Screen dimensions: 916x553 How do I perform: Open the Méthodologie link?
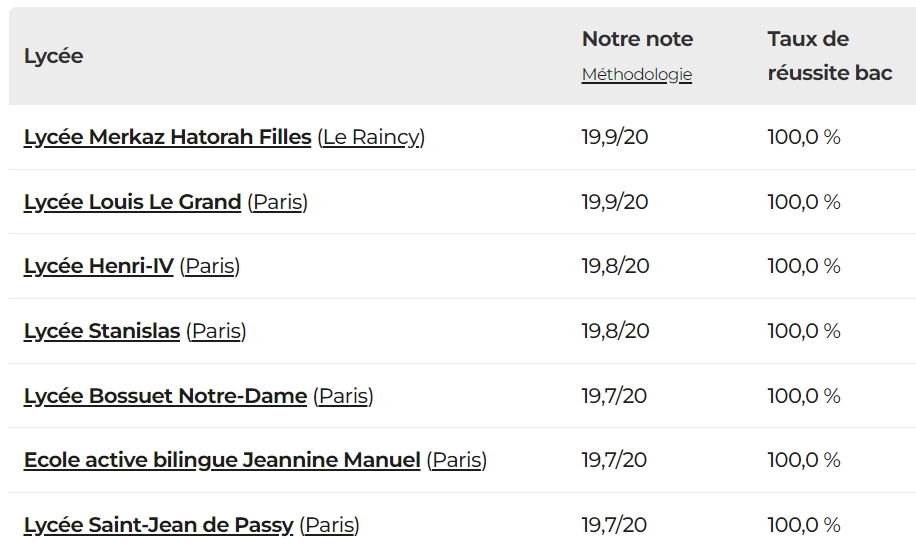tap(636, 75)
